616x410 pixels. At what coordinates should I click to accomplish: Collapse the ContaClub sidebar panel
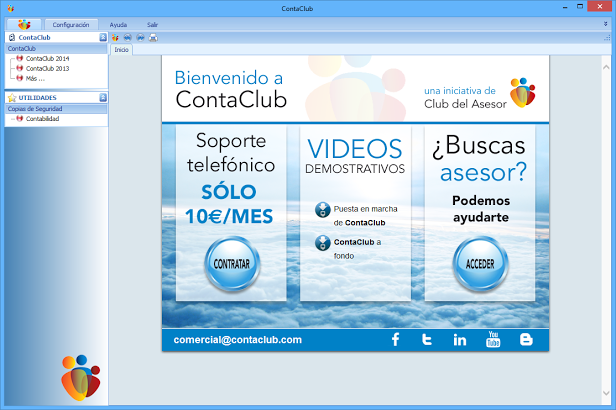103,37
